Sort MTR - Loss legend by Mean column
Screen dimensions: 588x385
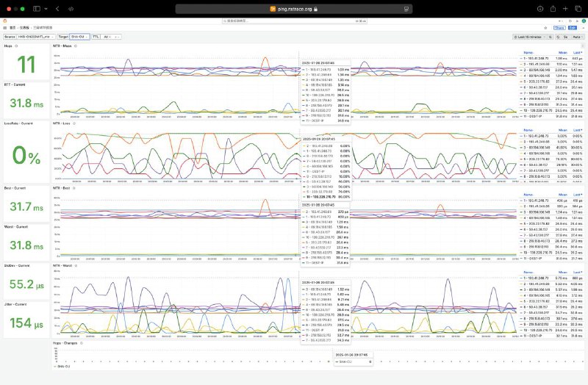click(x=563, y=130)
